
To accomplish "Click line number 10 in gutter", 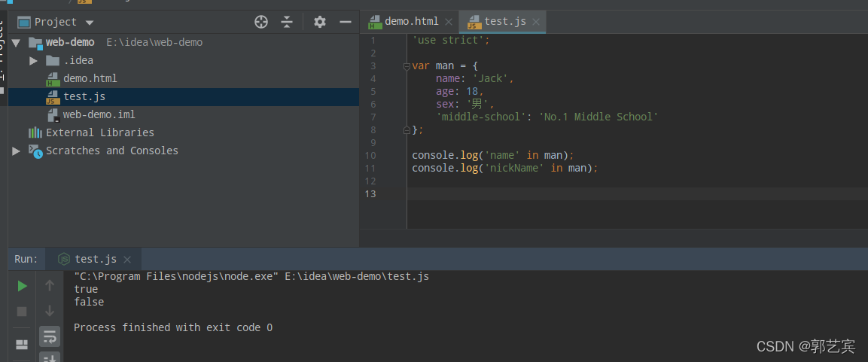I will click(x=370, y=156).
